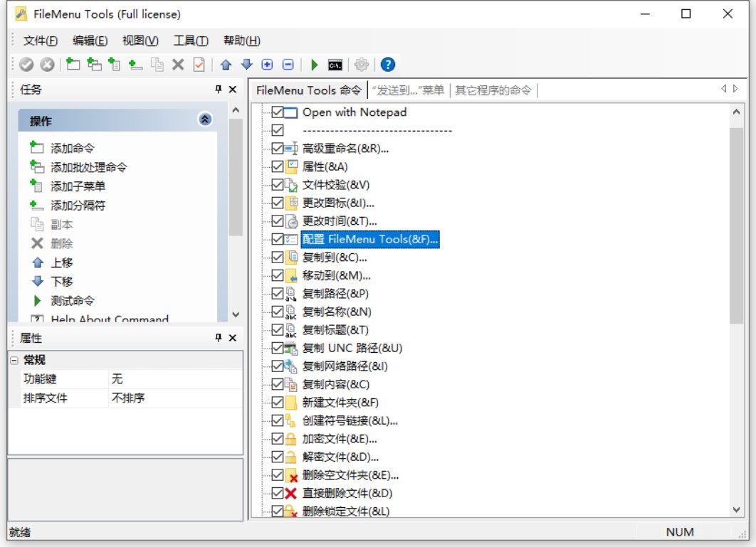Uncheck the 复制到(&C) checkbox

(277, 257)
